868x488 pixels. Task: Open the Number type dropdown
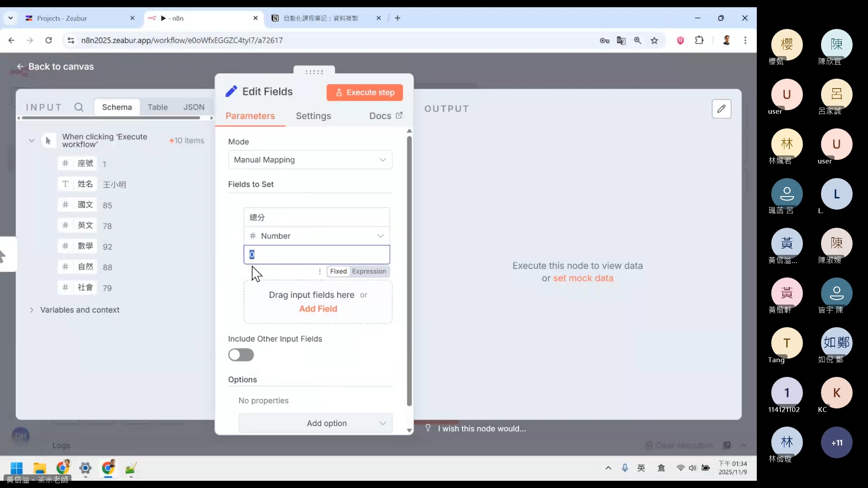coord(316,236)
